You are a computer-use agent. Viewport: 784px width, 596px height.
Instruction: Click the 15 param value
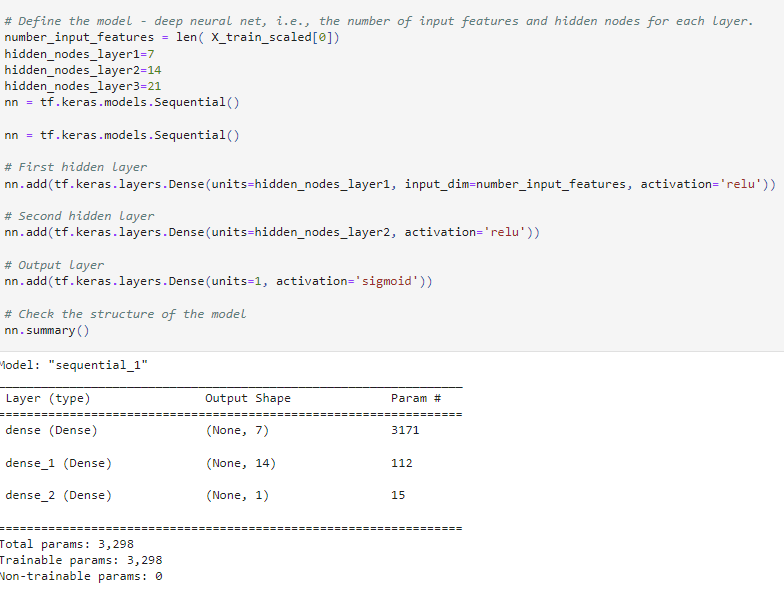398,495
